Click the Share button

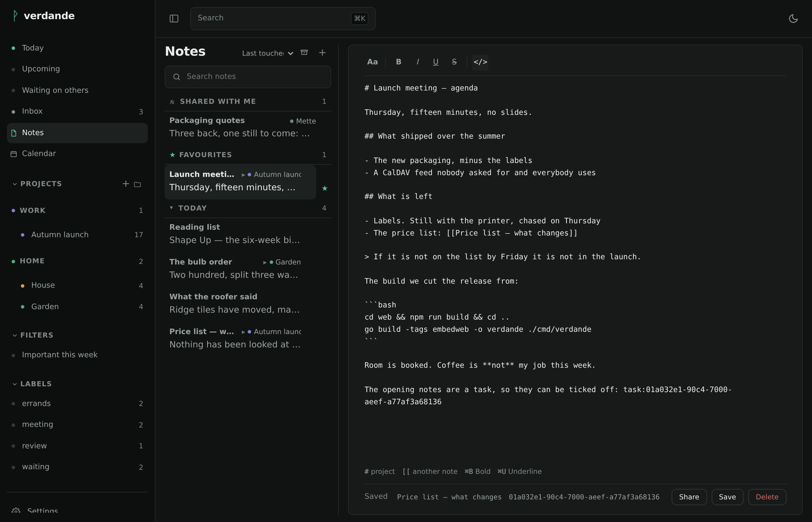coord(689,497)
